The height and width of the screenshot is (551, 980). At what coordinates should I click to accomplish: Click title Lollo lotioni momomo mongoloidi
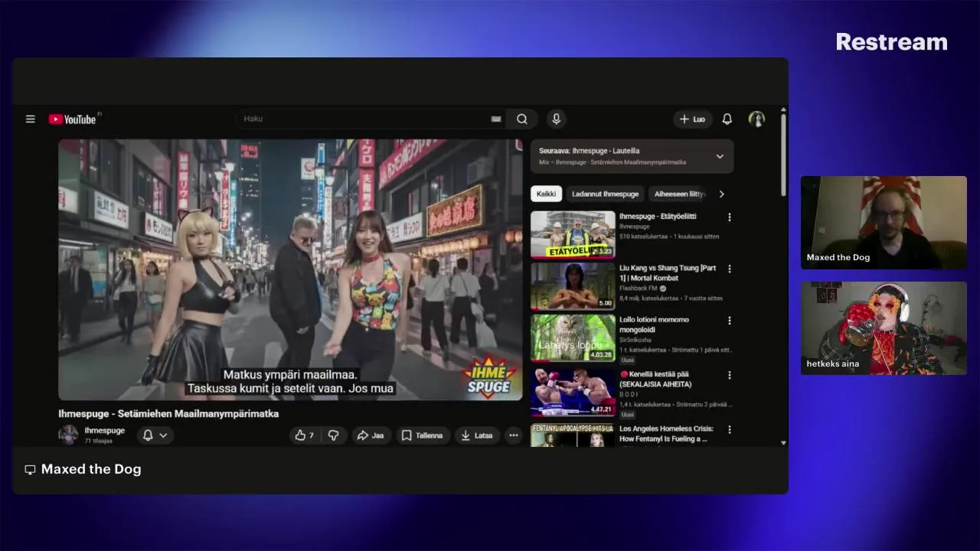pos(654,324)
